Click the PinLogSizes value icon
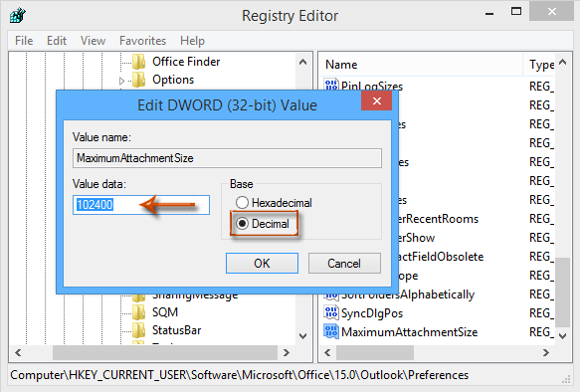Viewport: 580px width, 392px height. [x=331, y=85]
